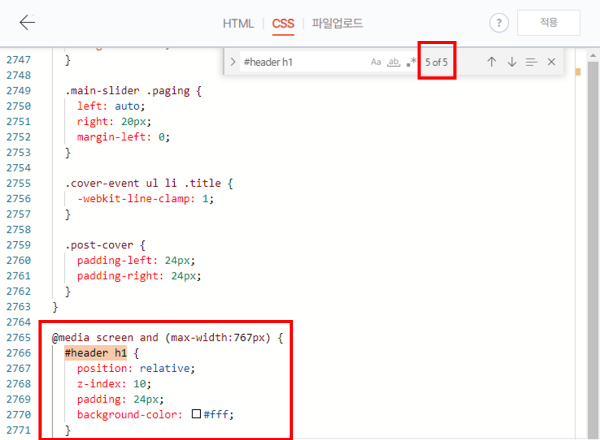The image size is (600, 440).
Task: Click the '5 of 5' match count
Action: (x=436, y=62)
